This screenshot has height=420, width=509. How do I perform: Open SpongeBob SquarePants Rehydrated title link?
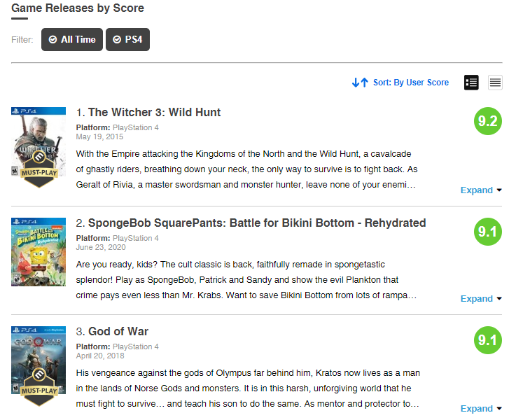tap(256, 223)
